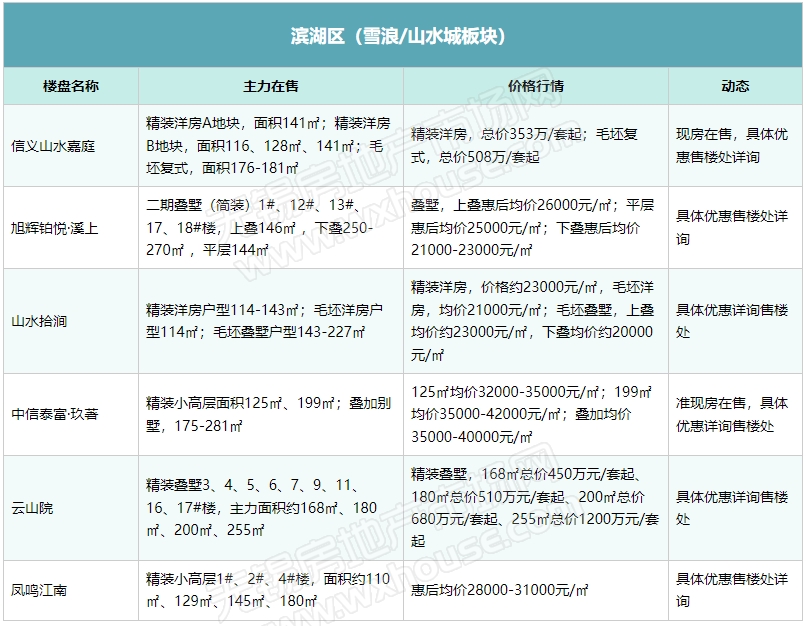Select the project name '信义山水嘉庭'
The image size is (806, 626).
tap(53, 146)
